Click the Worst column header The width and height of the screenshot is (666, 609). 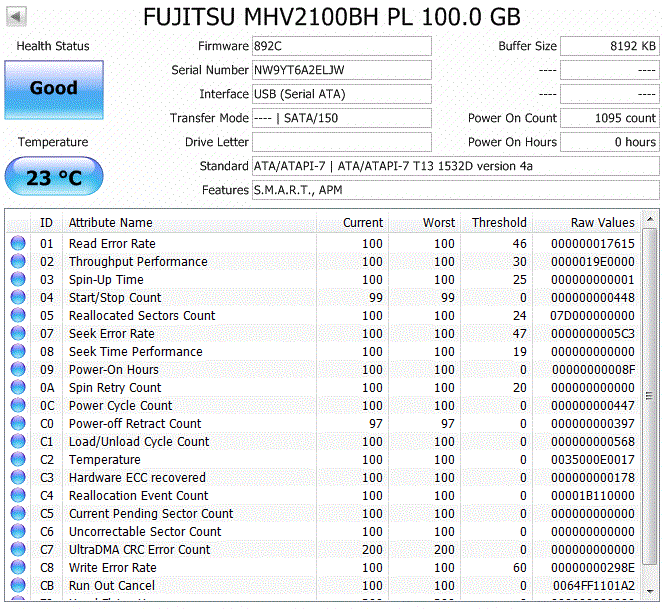425,223
